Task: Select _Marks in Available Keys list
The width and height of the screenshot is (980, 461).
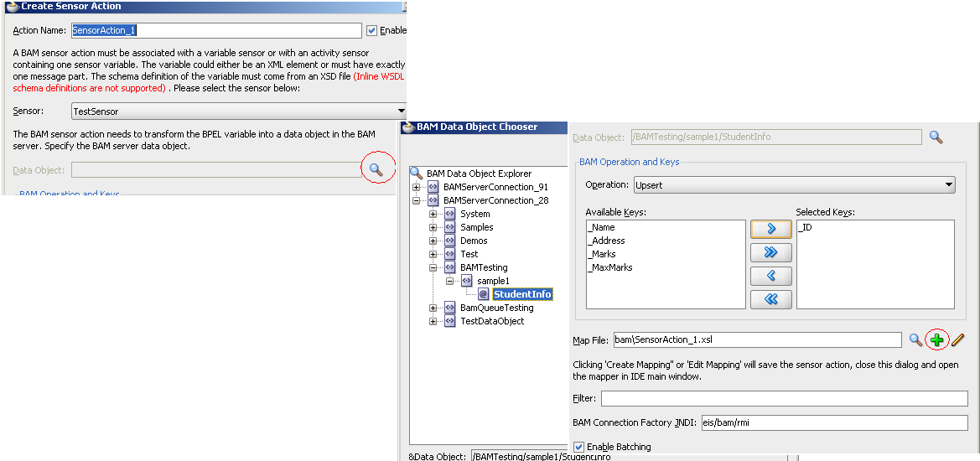Action: point(602,254)
